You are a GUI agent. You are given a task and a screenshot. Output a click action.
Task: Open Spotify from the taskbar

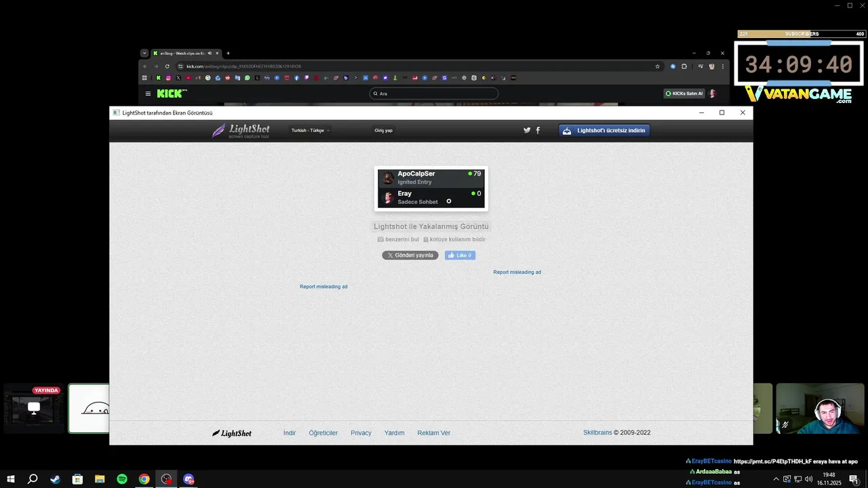pyautogui.click(x=122, y=479)
